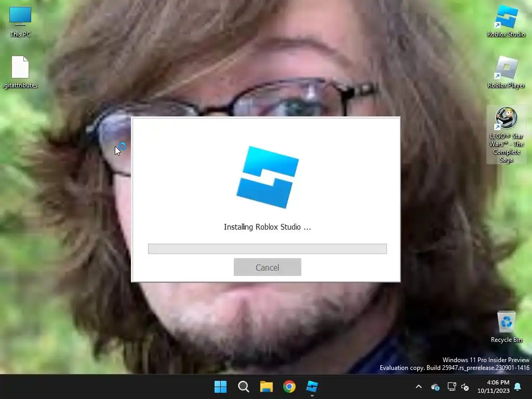The width and height of the screenshot is (532, 399).
Task: Click the Roblox Studio logo in installer
Action: pos(268,177)
